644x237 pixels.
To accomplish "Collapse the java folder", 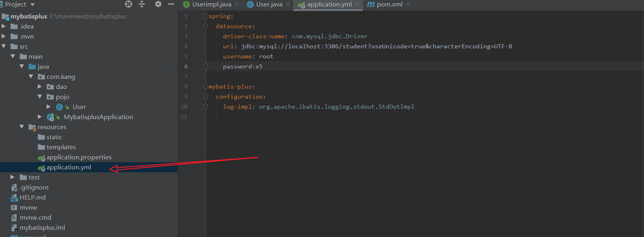I will [x=22, y=66].
